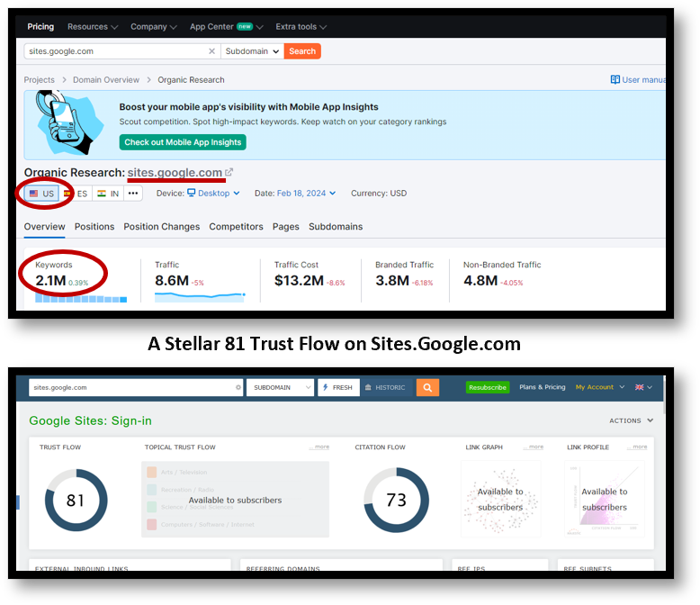Click the Majestic URL input field
Screen dimensions: 700x605
point(136,387)
